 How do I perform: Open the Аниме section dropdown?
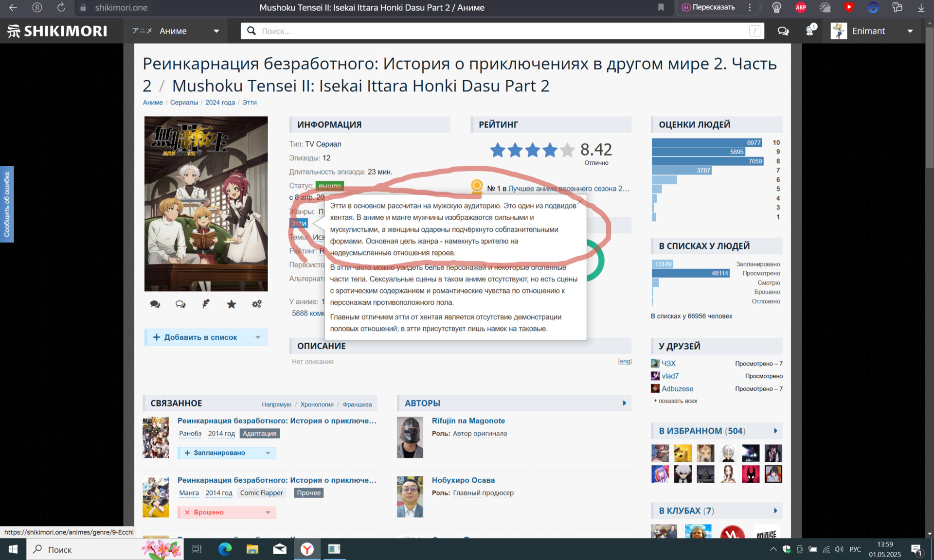point(216,31)
